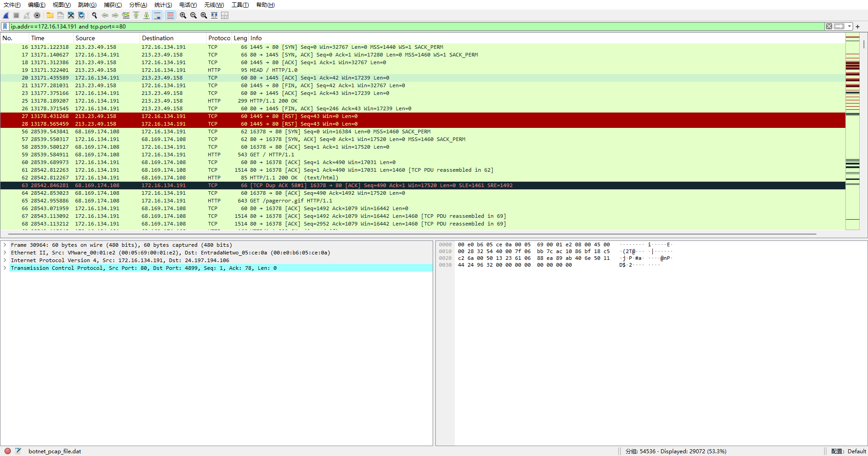The image size is (868, 456).
Task: Restart the current capture
Action: (x=27, y=15)
